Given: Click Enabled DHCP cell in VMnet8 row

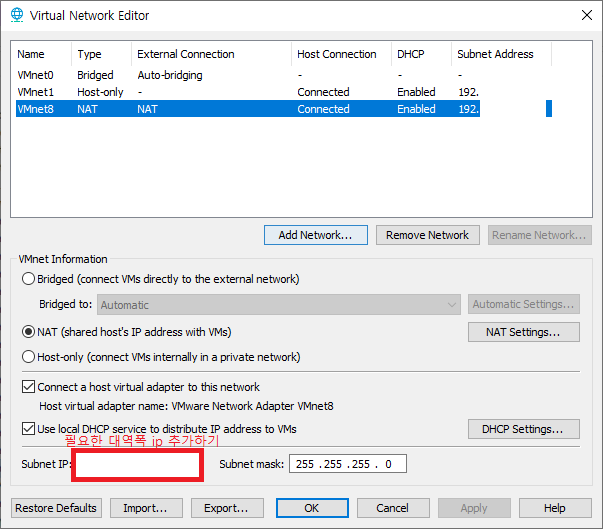Looking at the screenshot, I should 416,109.
